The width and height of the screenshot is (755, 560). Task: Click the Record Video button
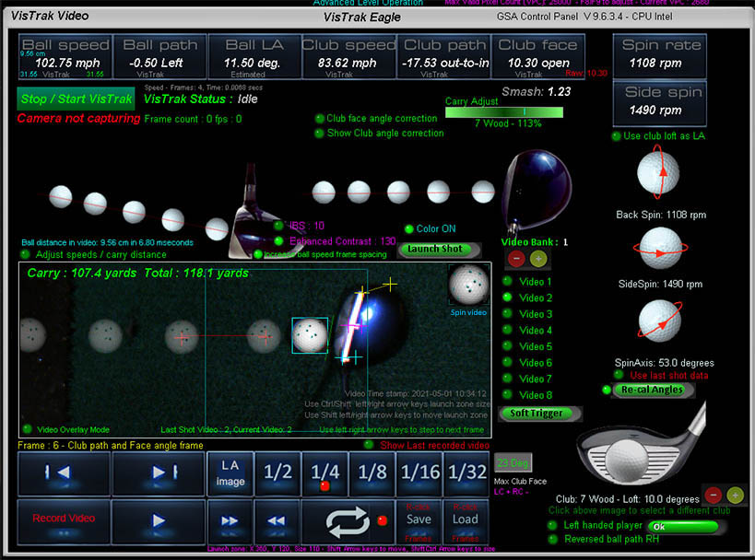[x=64, y=521]
